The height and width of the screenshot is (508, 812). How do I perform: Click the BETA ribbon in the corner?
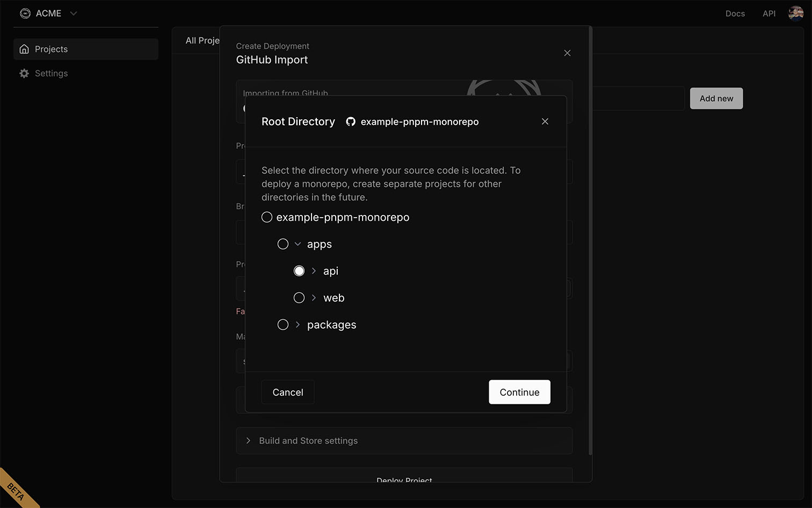tap(16, 492)
